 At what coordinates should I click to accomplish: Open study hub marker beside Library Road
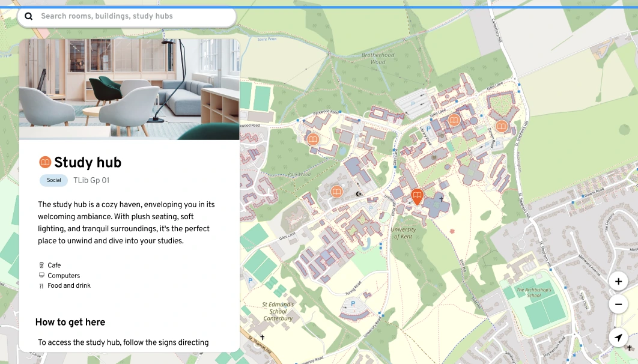(454, 121)
